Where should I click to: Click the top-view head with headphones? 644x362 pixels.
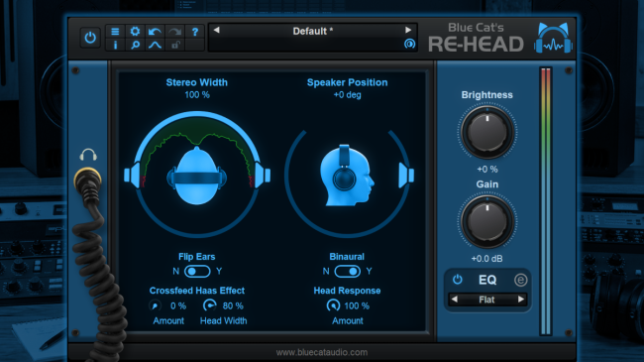click(197, 176)
